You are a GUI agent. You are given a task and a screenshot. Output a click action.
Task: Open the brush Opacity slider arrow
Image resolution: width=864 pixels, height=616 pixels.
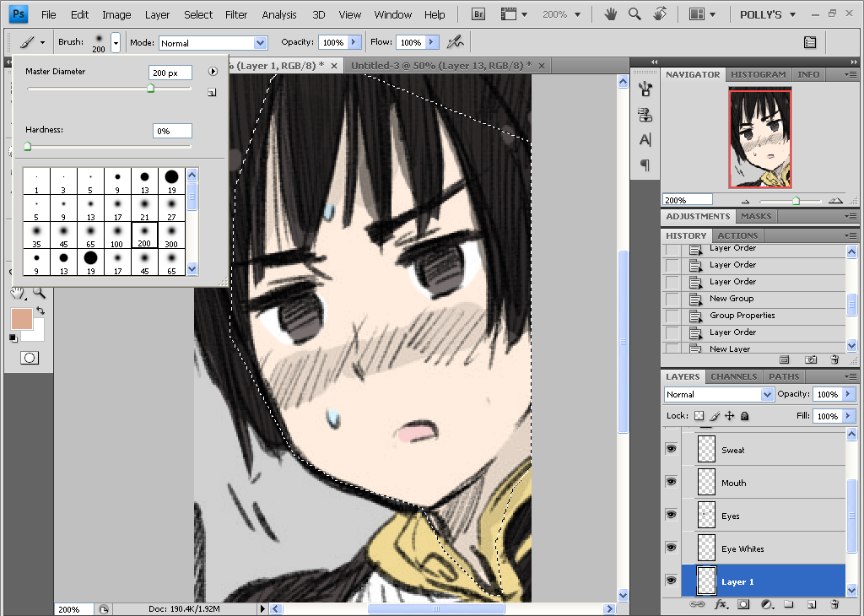click(354, 42)
